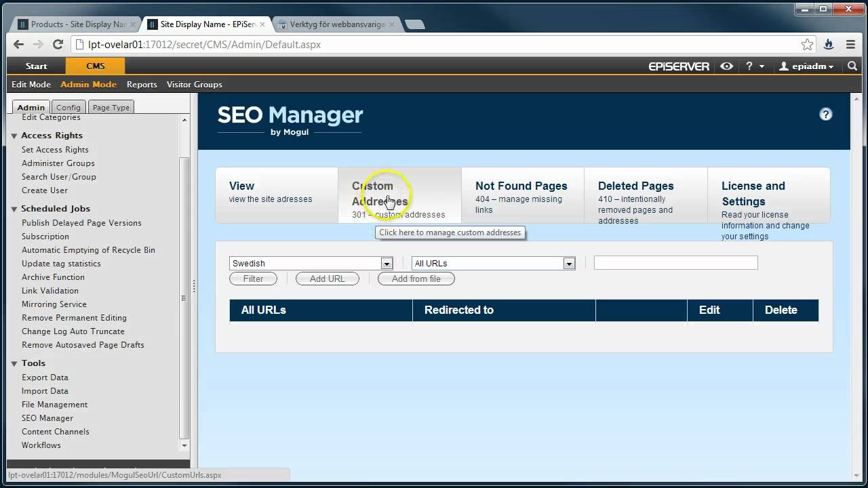Image resolution: width=868 pixels, height=488 pixels.
Task: Select the Admin sidebar tab
Action: click(31, 107)
